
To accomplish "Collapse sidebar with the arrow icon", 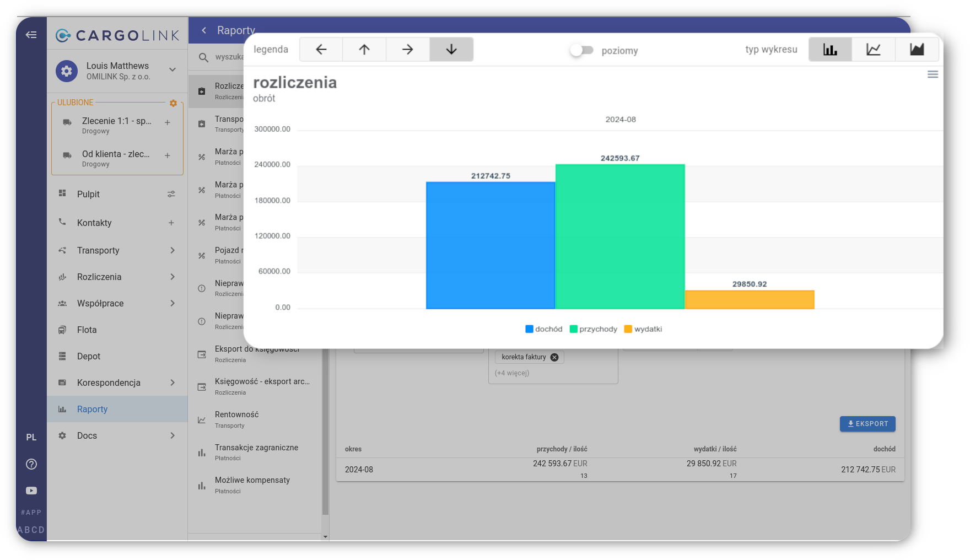I will (31, 35).
